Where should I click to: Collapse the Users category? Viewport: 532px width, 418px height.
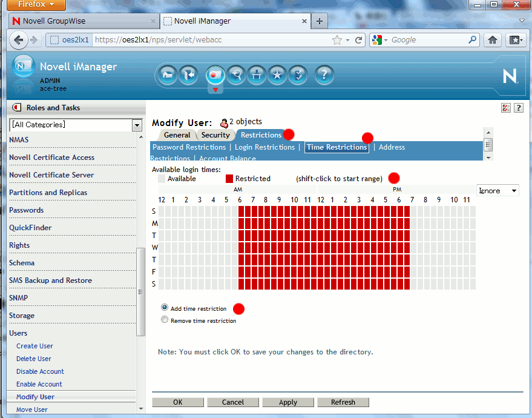point(18,333)
